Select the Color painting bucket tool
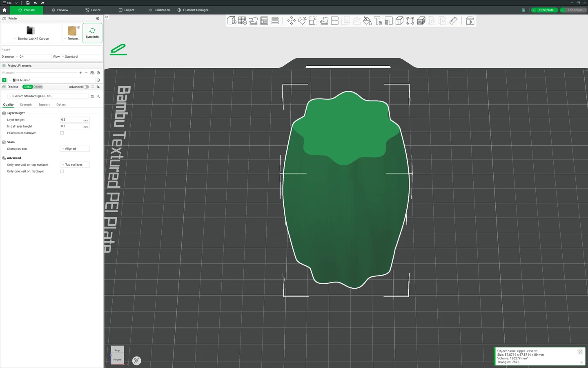This screenshot has width=588, height=368. (367, 21)
